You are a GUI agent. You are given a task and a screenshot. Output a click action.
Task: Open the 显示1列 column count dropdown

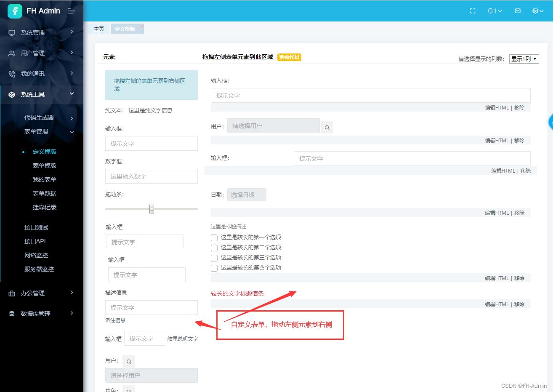click(x=524, y=59)
